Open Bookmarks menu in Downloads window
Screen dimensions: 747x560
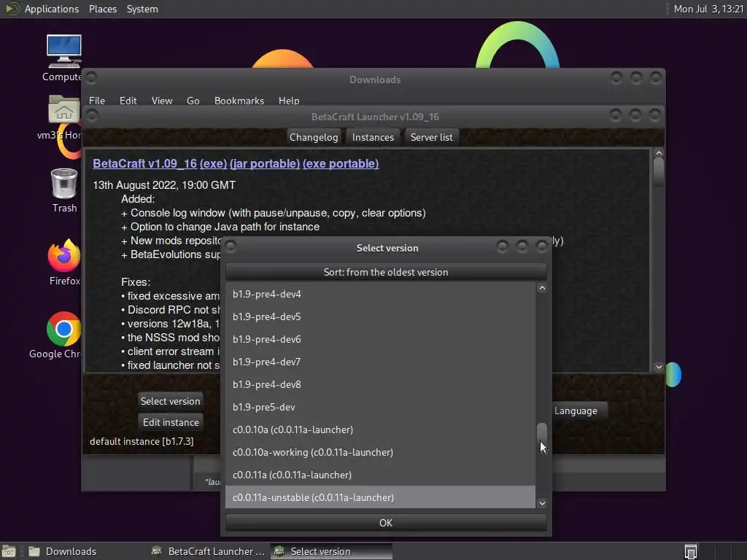pos(239,101)
